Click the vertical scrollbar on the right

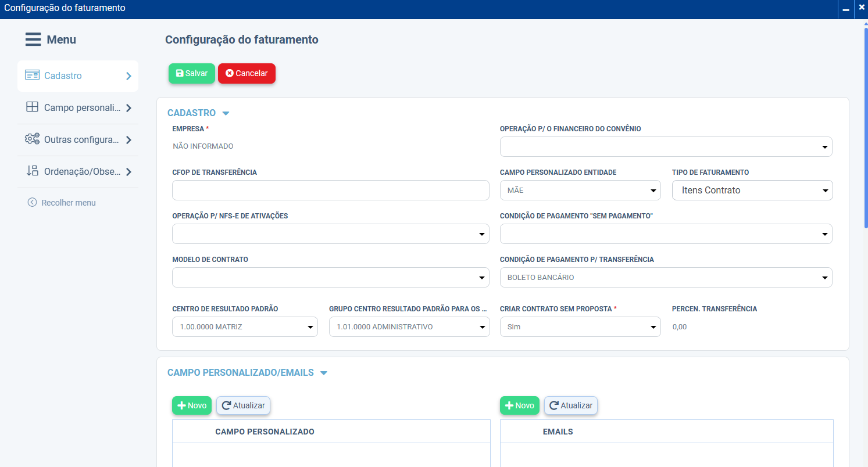(x=866, y=128)
